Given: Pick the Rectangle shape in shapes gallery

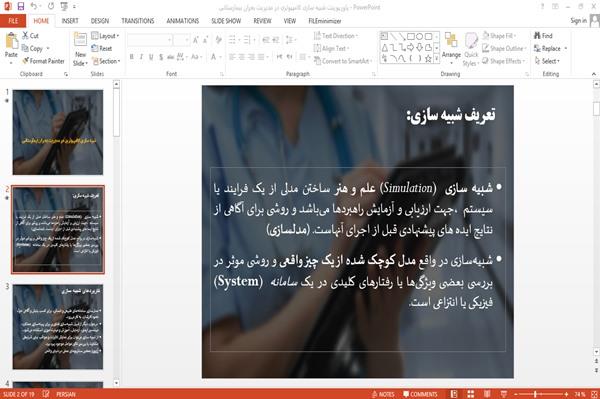Looking at the screenshot, I should [x=411, y=37].
